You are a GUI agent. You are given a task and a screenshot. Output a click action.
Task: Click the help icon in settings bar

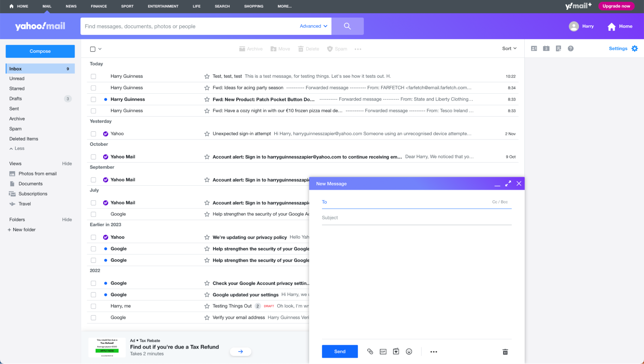pyautogui.click(x=571, y=48)
